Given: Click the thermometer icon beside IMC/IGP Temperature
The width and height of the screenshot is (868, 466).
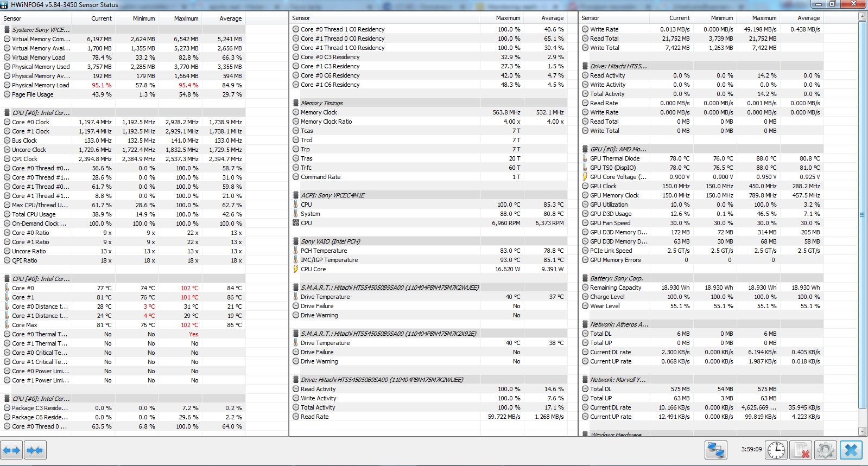Looking at the screenshot, I should [296, 260].
